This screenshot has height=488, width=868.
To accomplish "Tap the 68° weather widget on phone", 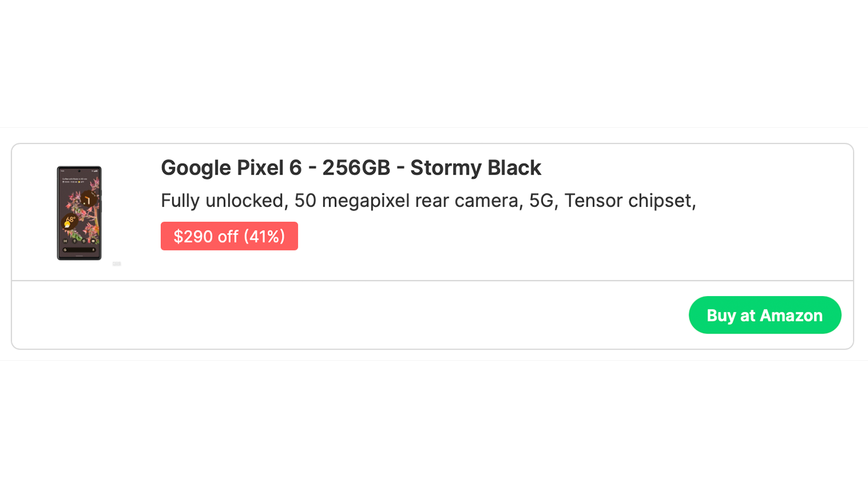I will [70, 221].
